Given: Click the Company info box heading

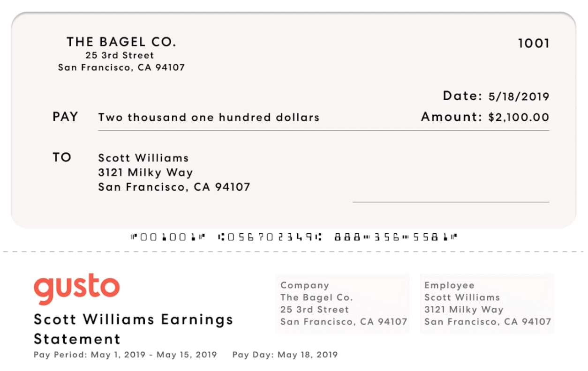Looking at the screenshot, I should coord(304,285).
